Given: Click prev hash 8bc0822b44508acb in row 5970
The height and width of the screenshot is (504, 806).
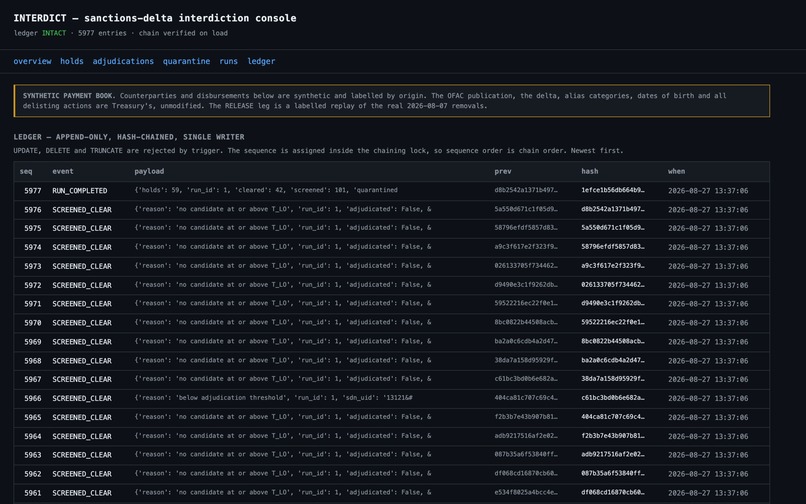Looking at the screenshot, I should click(526, 322).
